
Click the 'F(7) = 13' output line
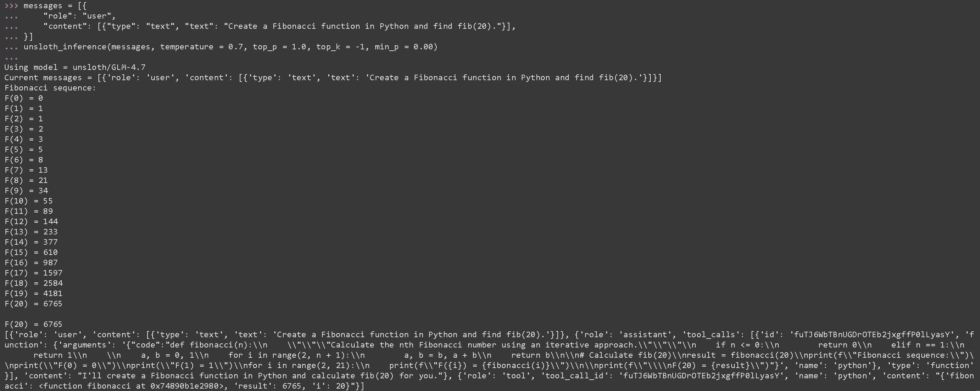pyautogui.click(x=26, y=170)
